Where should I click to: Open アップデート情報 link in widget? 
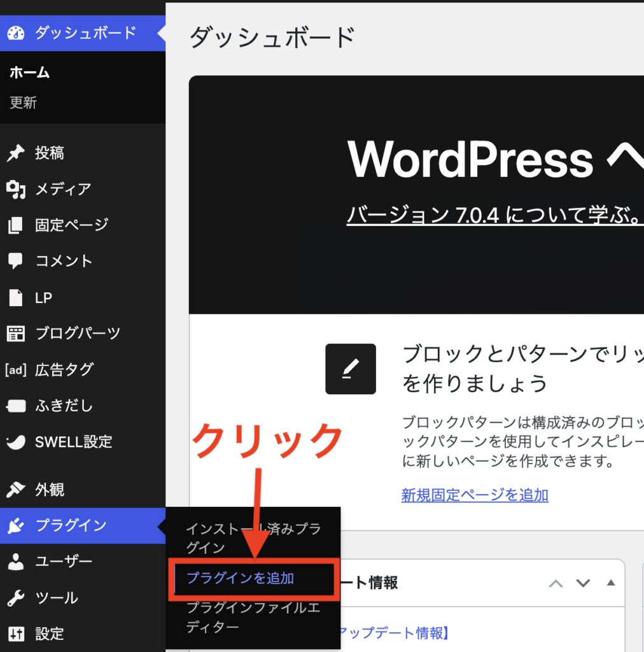[395, 633]
